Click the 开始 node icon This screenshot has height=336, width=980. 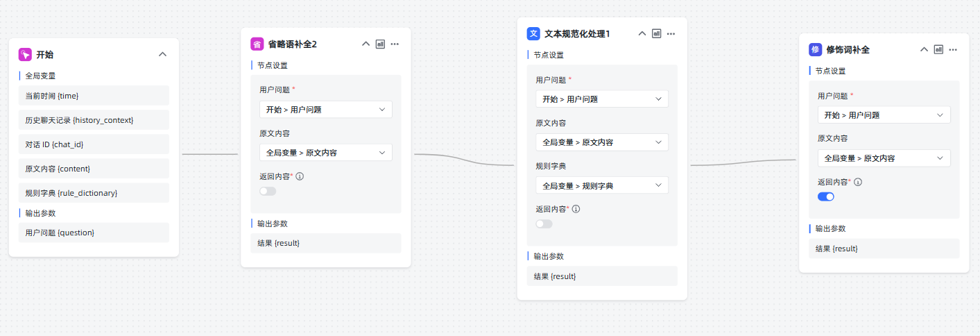[x=25, y=54]
